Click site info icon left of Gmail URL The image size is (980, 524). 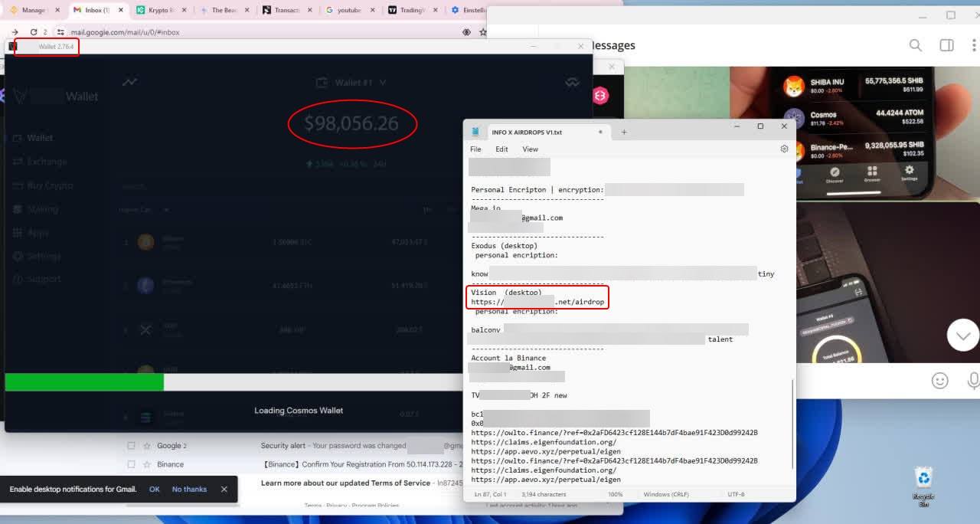pyautogui.click(x=60, y=32)
